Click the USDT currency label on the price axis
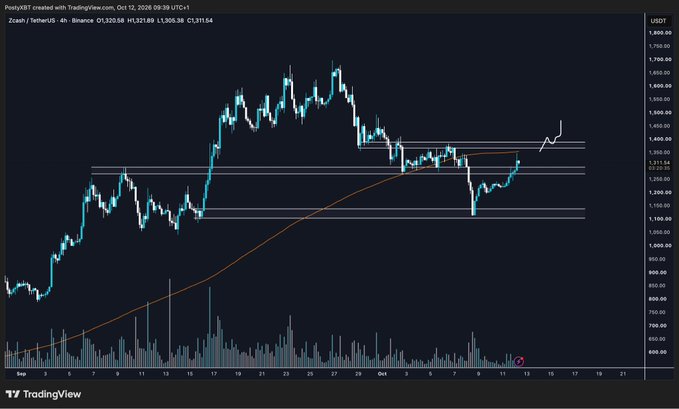Screen dimensions: 679x409 coord(659,21)
